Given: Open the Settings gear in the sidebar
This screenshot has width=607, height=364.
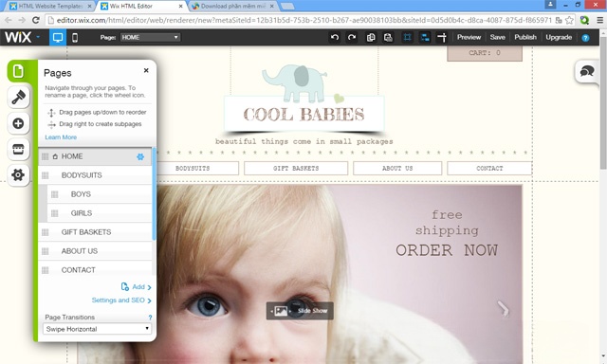Looking at the screenshot, I should [x=18, y=174].
